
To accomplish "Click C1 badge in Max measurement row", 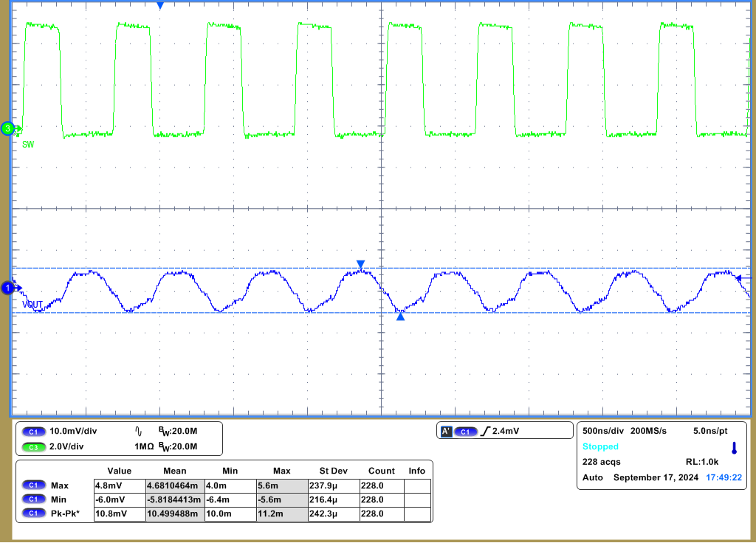I will pyautogui.click(x=33, y=485).
